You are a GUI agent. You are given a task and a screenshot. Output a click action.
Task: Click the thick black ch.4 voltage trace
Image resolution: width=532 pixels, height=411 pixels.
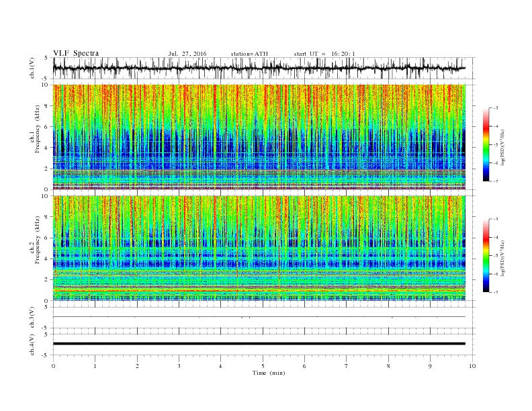point(259,344)
